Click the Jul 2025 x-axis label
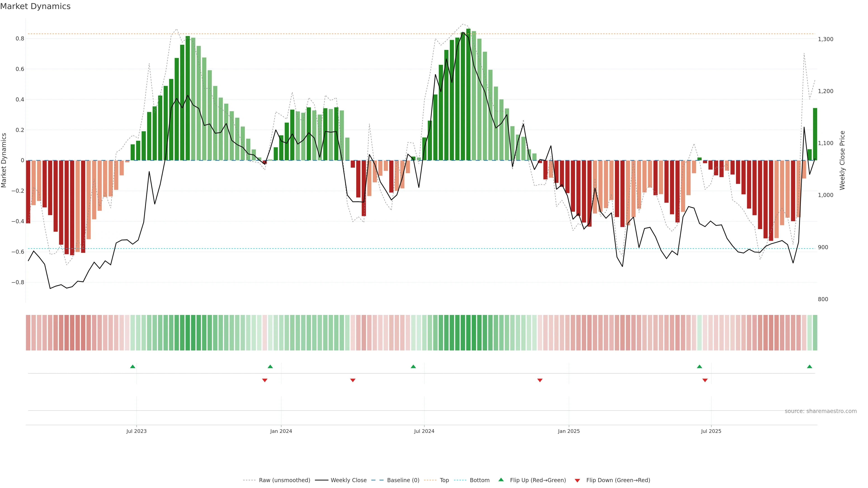The width and height of the screenshot is (868, 488). click(x=711, y=432)
